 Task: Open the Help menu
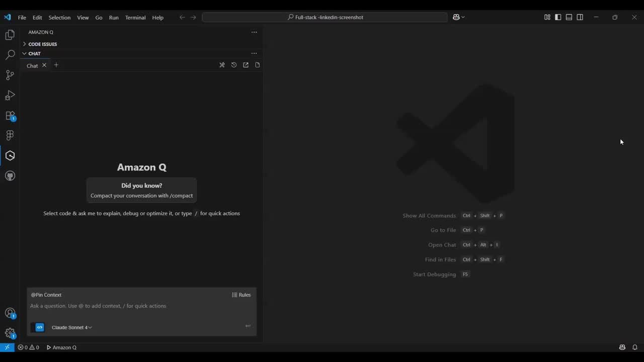point(158,17)
